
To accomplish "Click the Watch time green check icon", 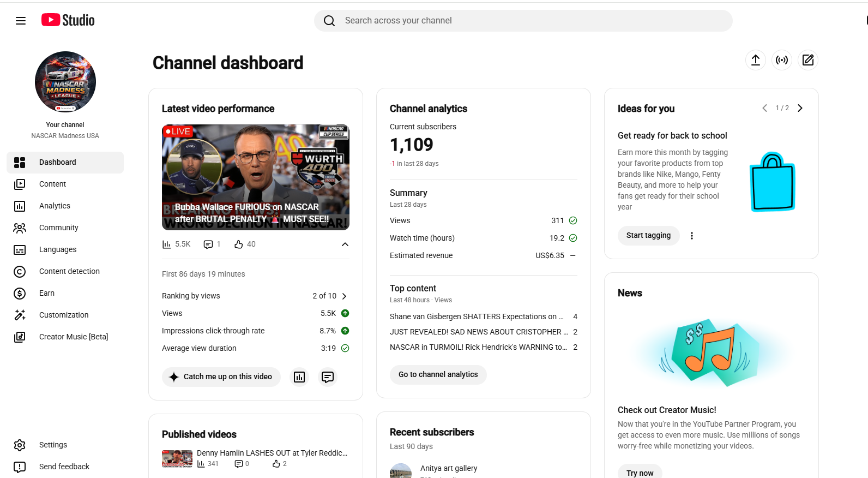I will coord(573,238).
